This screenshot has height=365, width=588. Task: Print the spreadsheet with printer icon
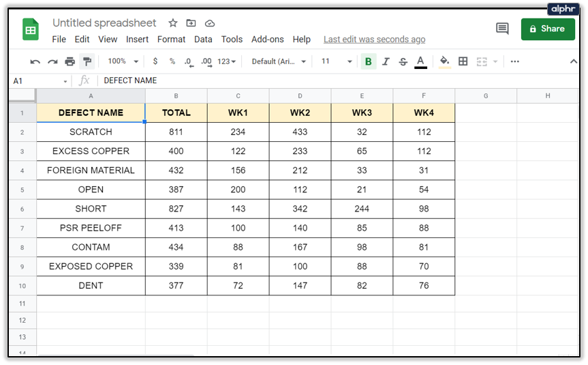69,61
